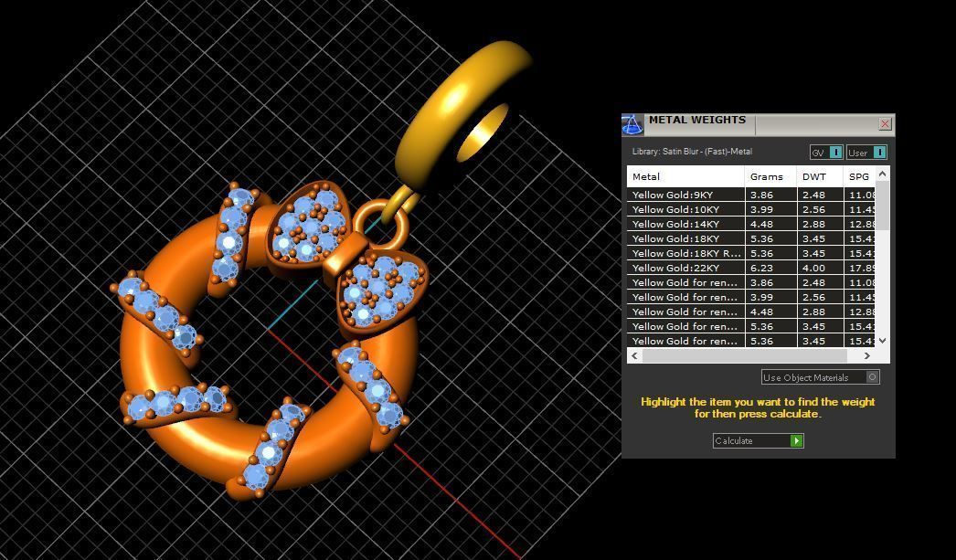Click the DWT cell of Yellow Gold:10KY
The image size is (956, 560).
[x=820, y=209]
